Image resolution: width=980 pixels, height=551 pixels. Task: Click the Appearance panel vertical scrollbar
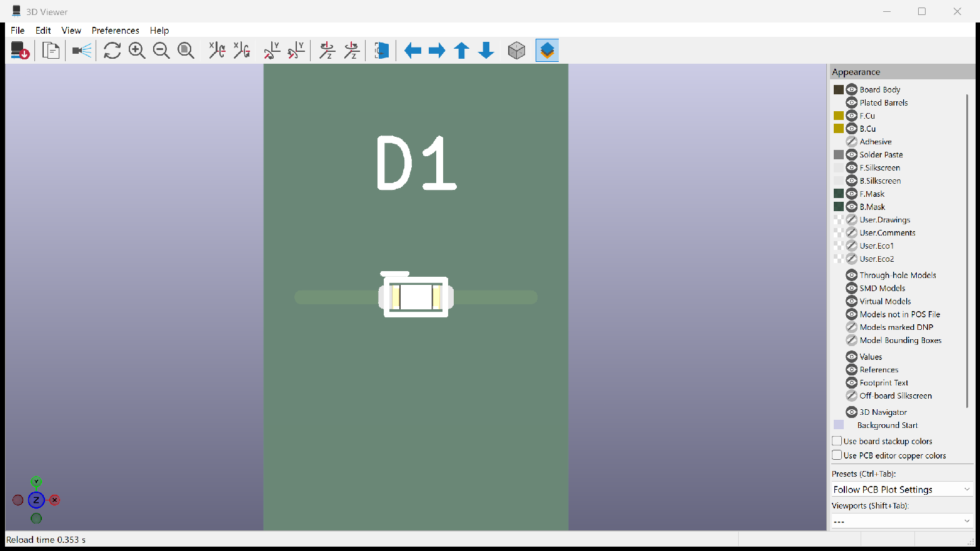(x=967, y=250)
